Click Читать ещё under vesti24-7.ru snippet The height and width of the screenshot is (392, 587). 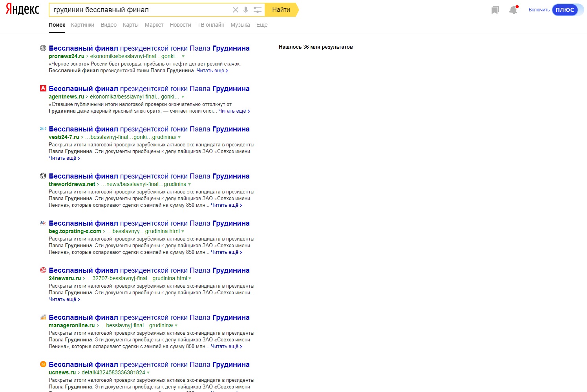click(64, 158)
